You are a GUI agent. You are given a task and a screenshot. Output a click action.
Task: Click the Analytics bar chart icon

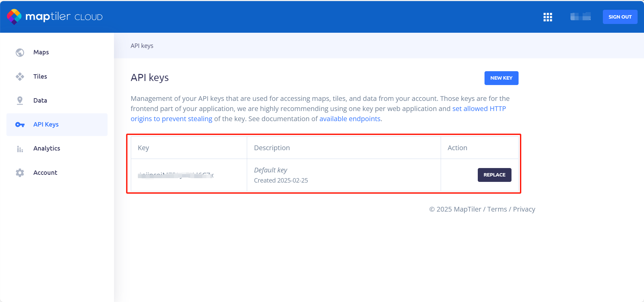tap(20, 149)
